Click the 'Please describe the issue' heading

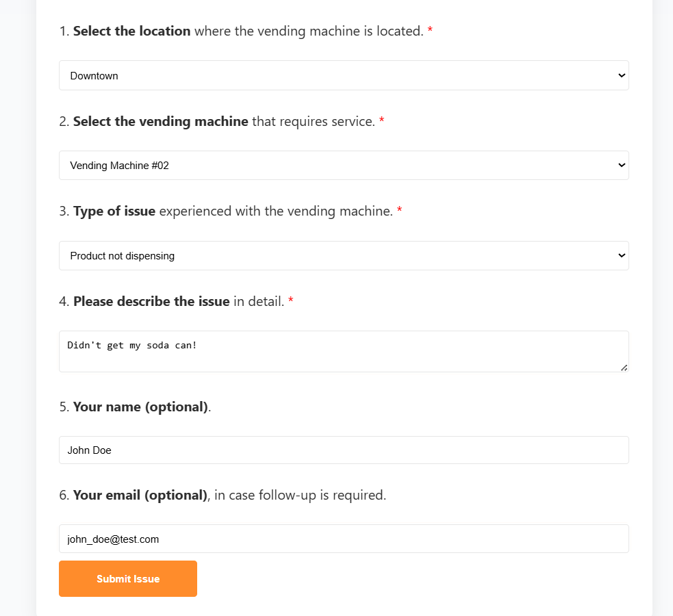point(151,301)
